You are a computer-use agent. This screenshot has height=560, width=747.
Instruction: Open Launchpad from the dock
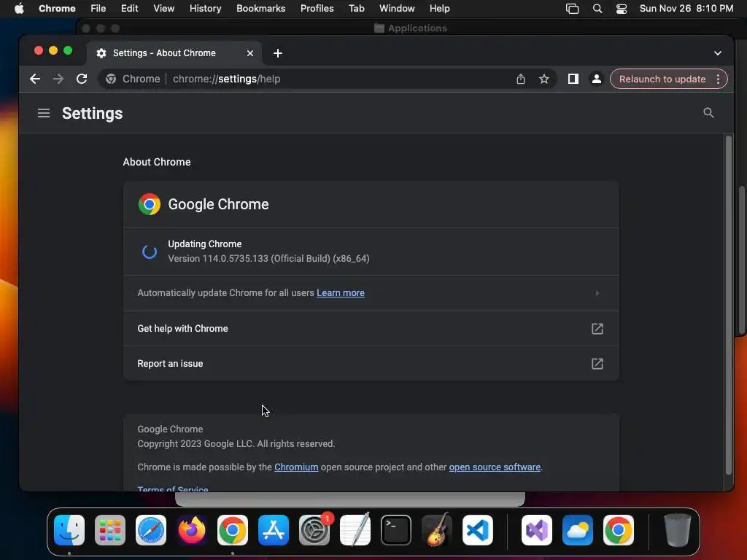click(110, 530)
